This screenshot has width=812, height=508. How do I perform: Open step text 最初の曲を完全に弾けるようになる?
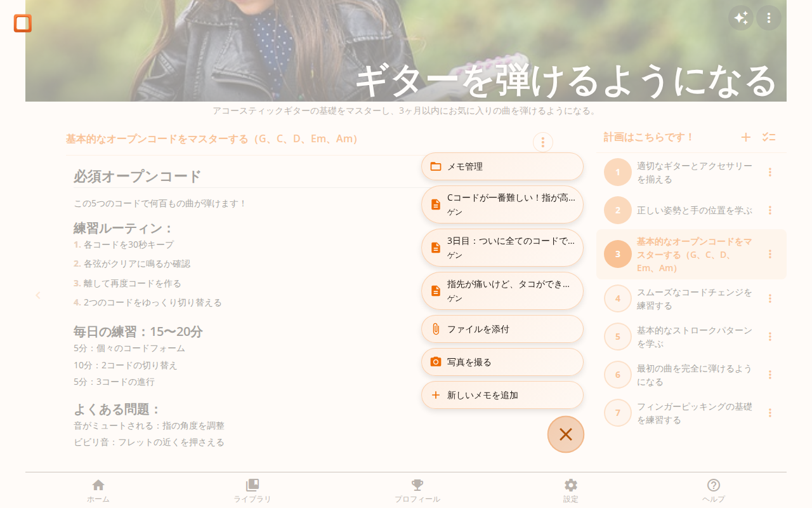coord(695,375)
